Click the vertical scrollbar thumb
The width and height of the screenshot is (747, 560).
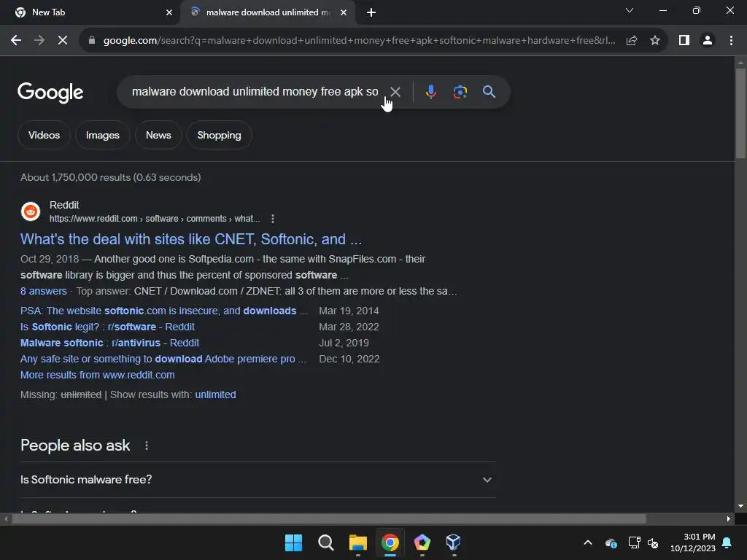(740, 113)
